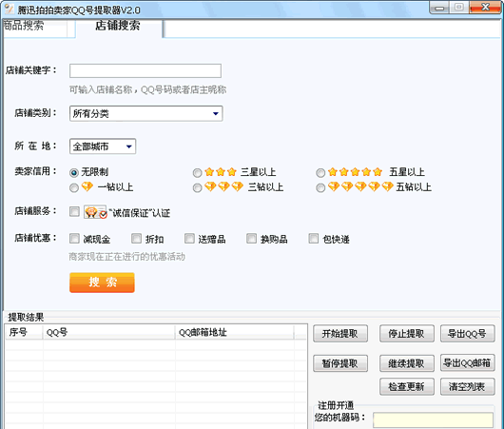The image size is (504, 429).
Task: Click the five-star icons beside 五星以上
Action: (355, 172)
